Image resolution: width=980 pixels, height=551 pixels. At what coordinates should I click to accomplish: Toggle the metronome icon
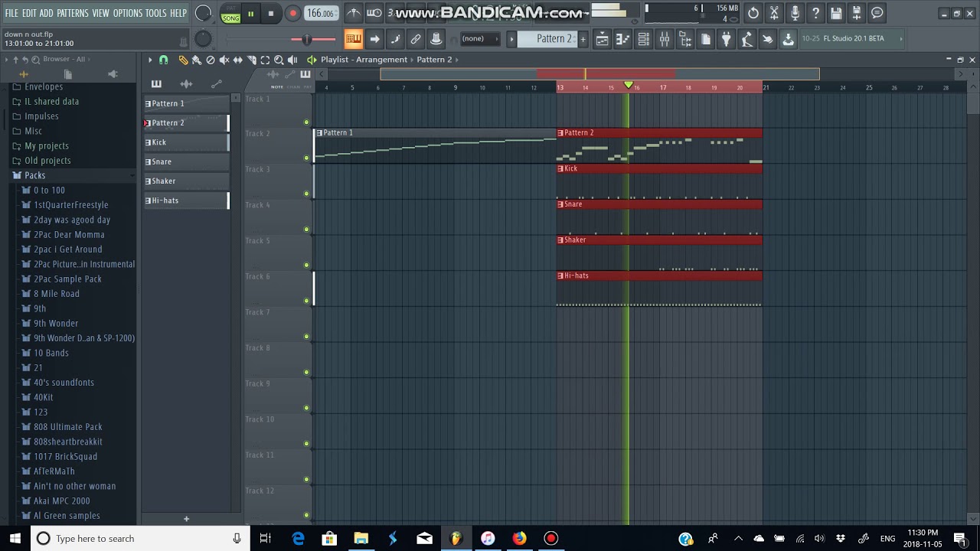pyautogui.click(x=353, y=13)
